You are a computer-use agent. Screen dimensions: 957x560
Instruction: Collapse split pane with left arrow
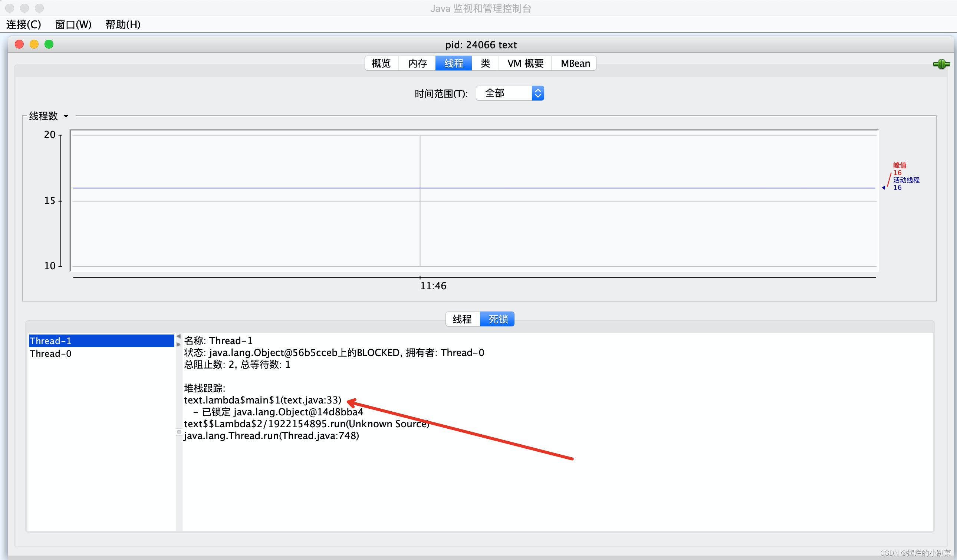[x=179, y=336]
